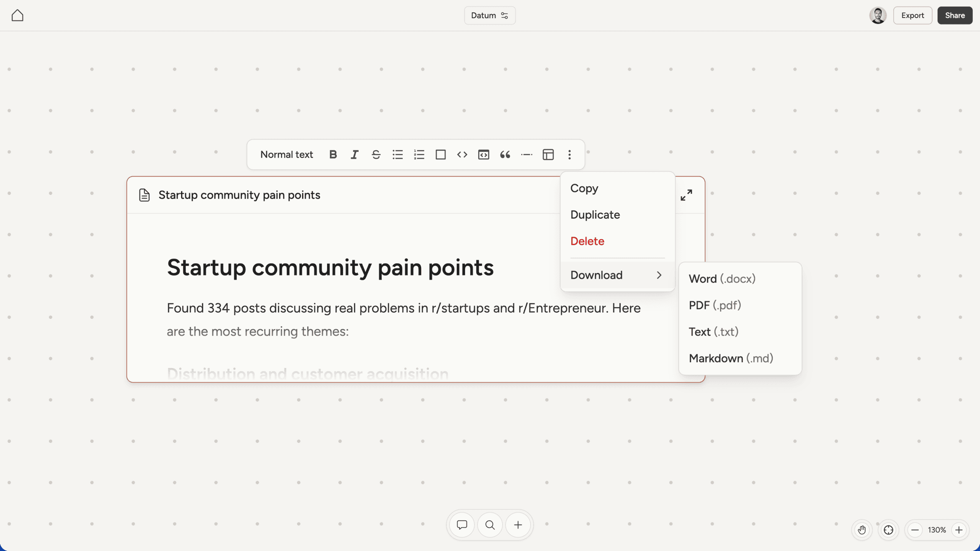Expand the Download submenu

617,275
